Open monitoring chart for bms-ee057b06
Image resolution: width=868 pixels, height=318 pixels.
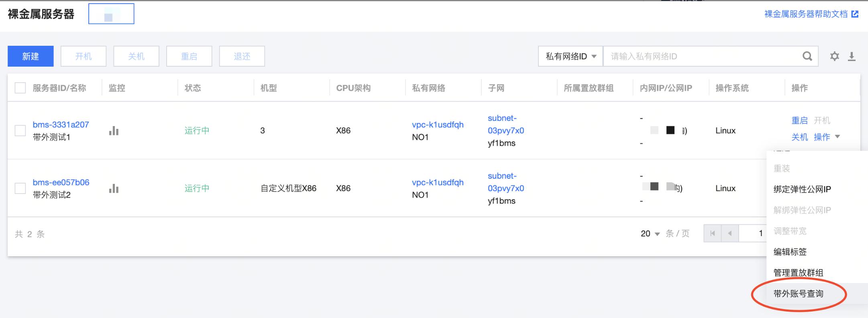114,188
